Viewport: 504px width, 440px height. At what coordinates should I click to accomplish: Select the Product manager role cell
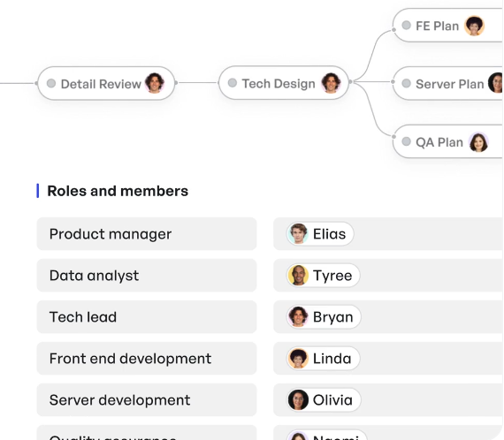click(147, 234)
